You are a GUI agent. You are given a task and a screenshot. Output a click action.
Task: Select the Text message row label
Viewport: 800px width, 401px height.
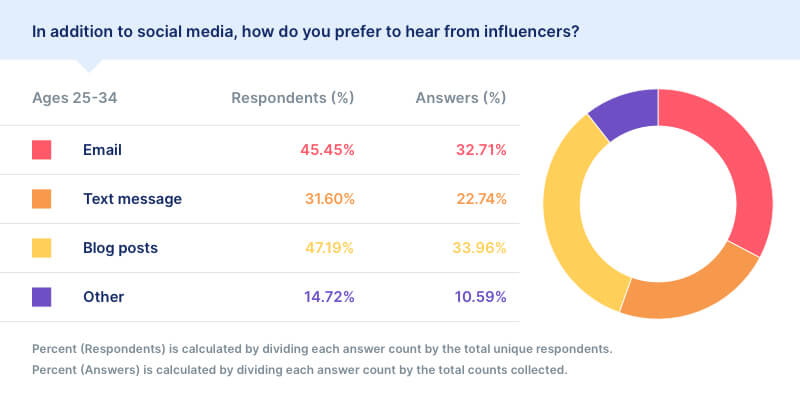click(x=133, y=199)
